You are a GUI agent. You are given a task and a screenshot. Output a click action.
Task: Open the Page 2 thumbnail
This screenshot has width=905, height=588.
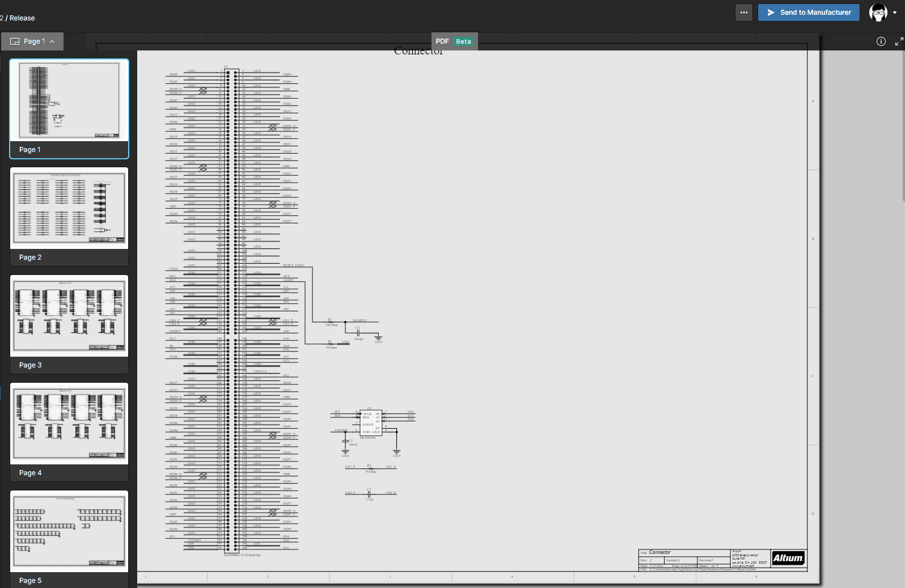pos(69,217)
